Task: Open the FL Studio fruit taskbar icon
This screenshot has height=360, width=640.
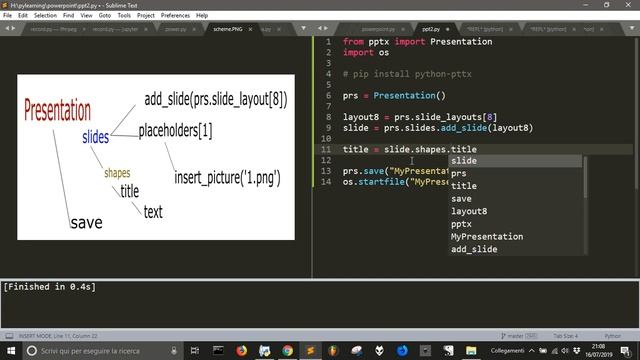Action: pos(333,351)
